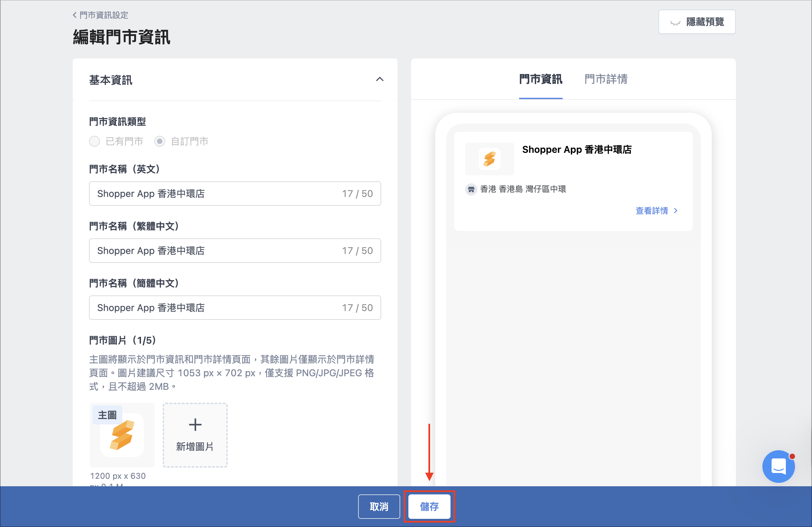Click the 編輯門市資訊 page title
Image resolution: width=812 pixels, height=527 pixels.
(x=121, y=37)
